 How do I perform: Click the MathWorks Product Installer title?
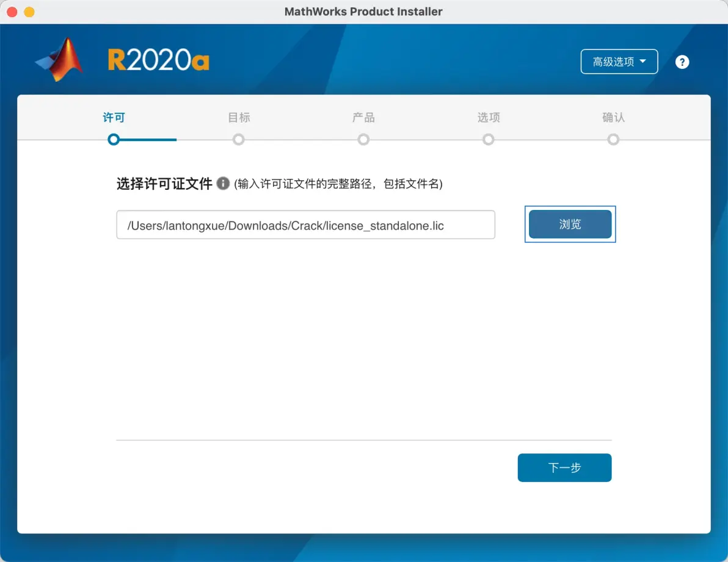363,12
